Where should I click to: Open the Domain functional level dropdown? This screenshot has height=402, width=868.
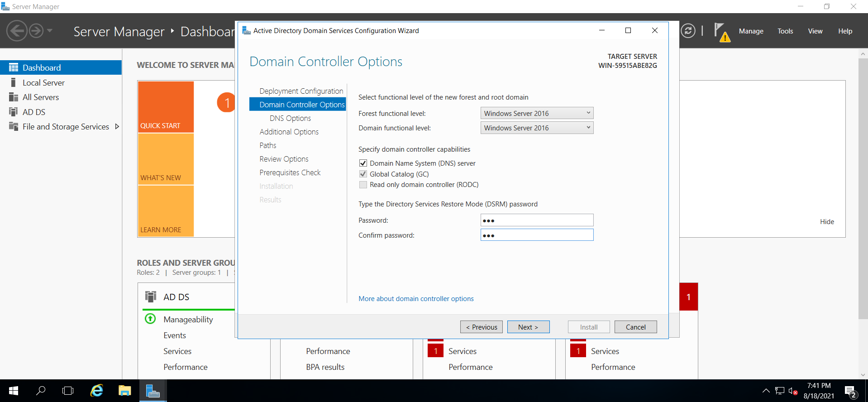(537, 128)
